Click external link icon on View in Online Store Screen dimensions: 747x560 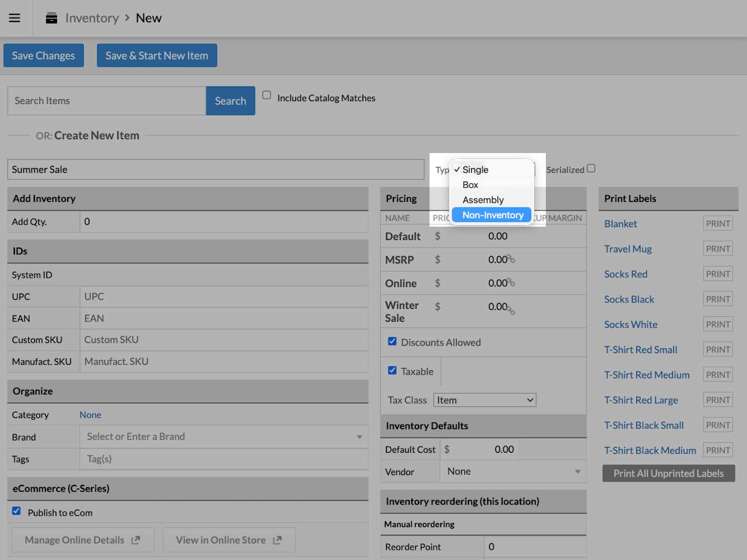pyautogui.click(x=277, y=540)
